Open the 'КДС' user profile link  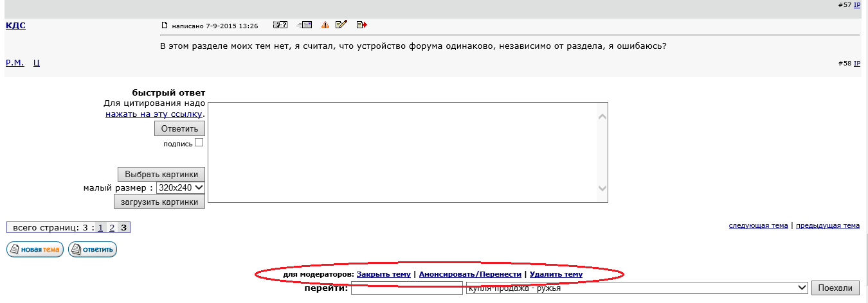pos(15,25)
